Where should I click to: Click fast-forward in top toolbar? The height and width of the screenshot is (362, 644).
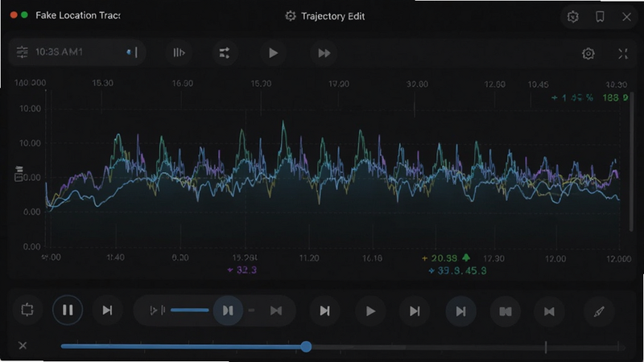point(324,53)
